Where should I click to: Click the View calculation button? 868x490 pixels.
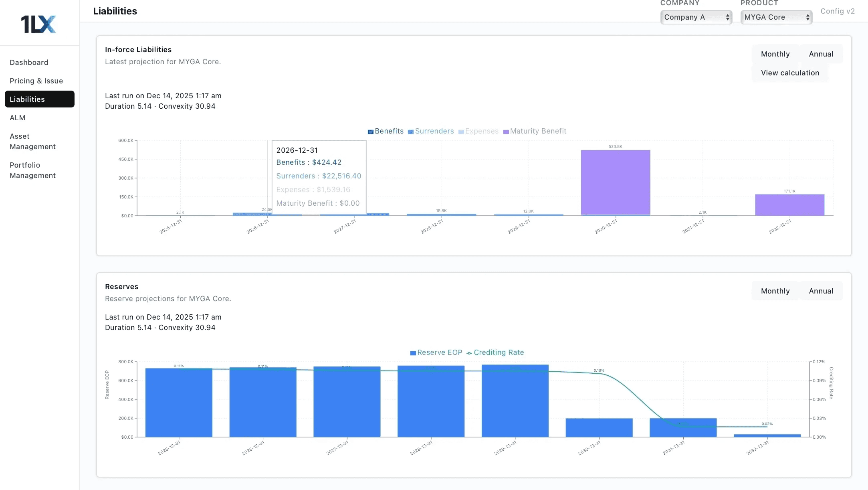click(x=789, y=73)
